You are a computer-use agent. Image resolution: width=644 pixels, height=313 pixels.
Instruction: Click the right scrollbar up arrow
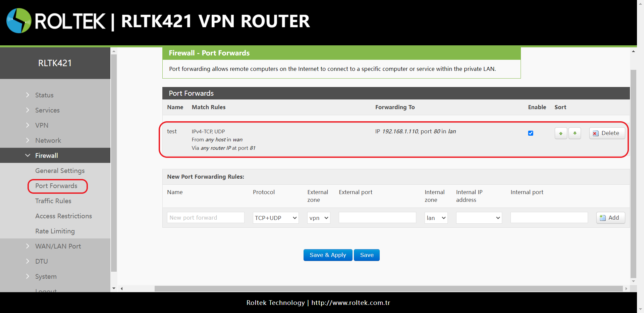[633, 51]
